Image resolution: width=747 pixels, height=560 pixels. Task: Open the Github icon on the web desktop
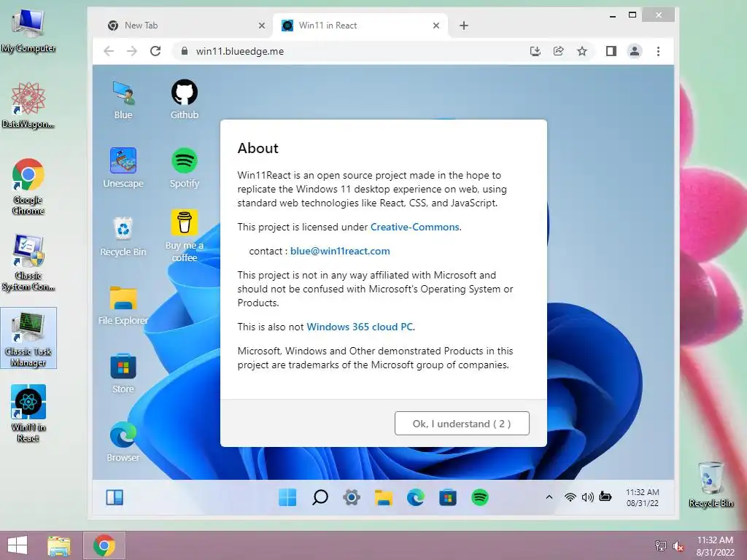pyautogui.click(x=185, y=99)
